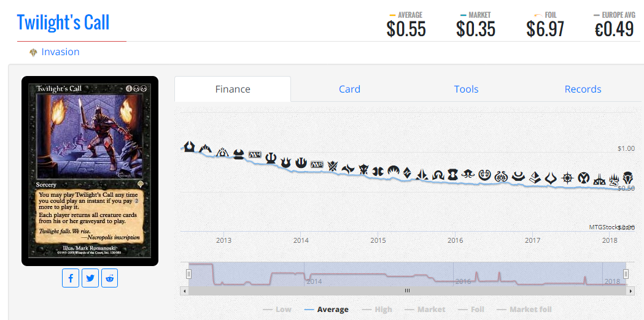
Task: Click the Dragon's Maze set icon on chart
Action: pyautogui.click(x=222, y=152)
